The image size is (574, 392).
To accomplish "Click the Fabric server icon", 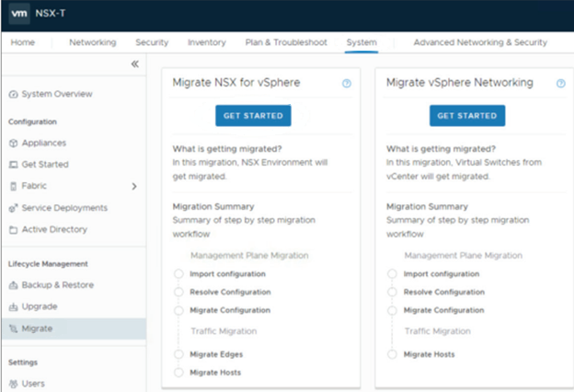I will click(13, 186).
